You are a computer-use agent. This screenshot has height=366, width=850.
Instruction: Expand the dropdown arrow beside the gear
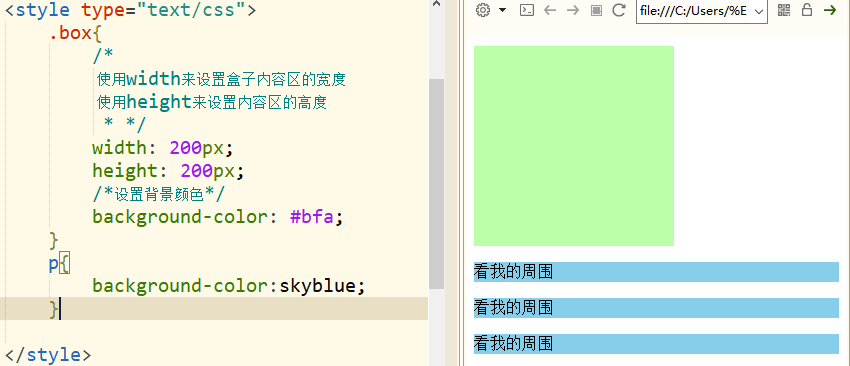[x=503, y=10]
